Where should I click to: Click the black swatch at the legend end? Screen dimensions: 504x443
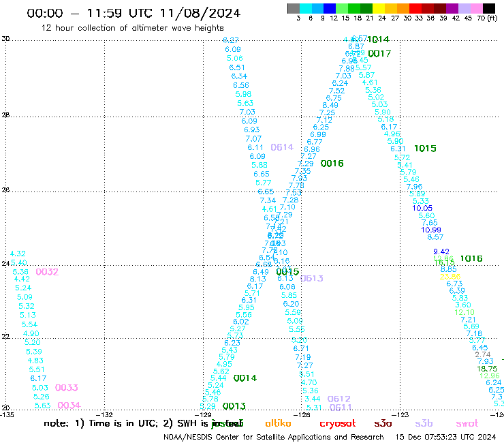[x=488, y=8]
